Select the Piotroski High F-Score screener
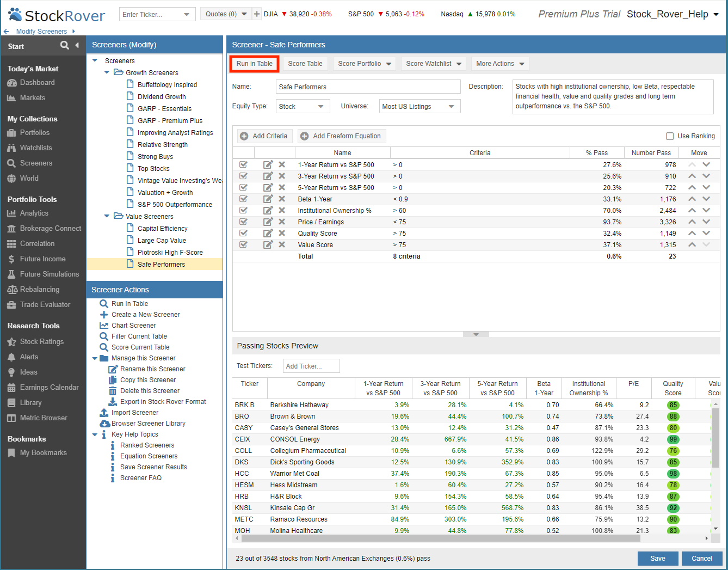The image size is (728, 570). (170, 253)
